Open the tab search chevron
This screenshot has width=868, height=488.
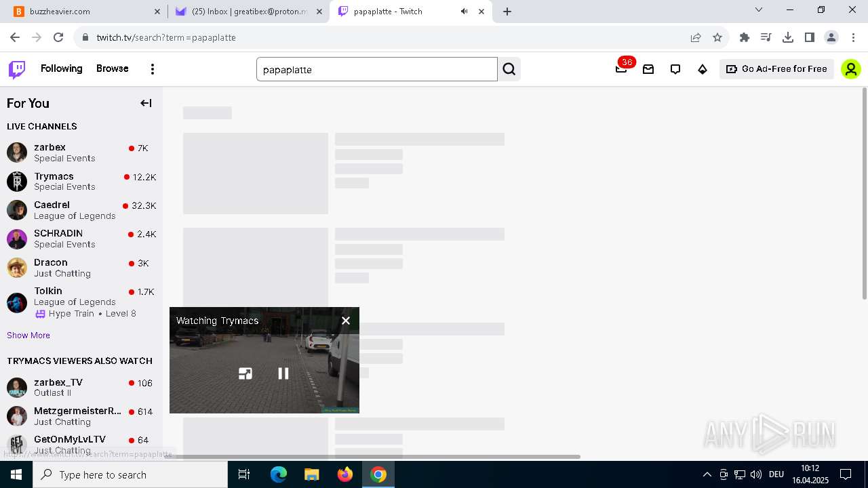(x=759, y=10)
